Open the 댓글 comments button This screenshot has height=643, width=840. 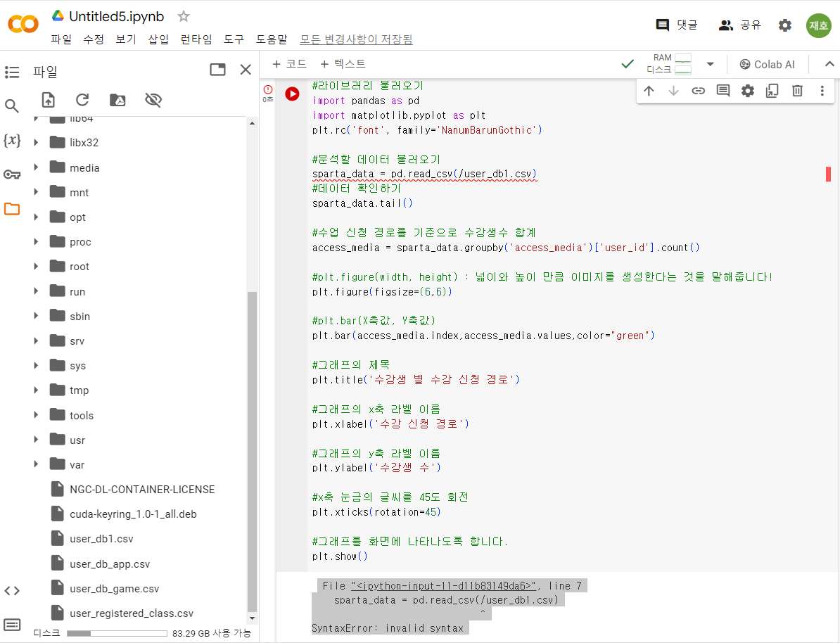click(x=677, y=25)
